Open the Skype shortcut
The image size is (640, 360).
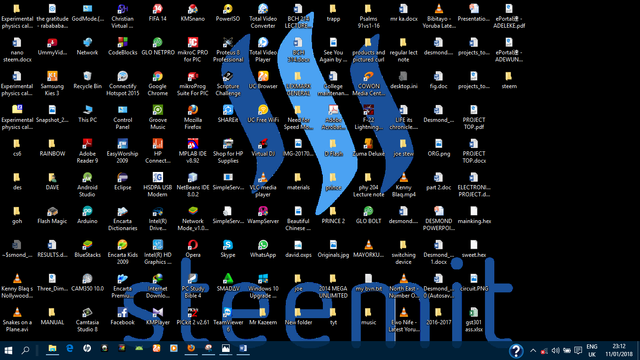click(x=228, y=249)
